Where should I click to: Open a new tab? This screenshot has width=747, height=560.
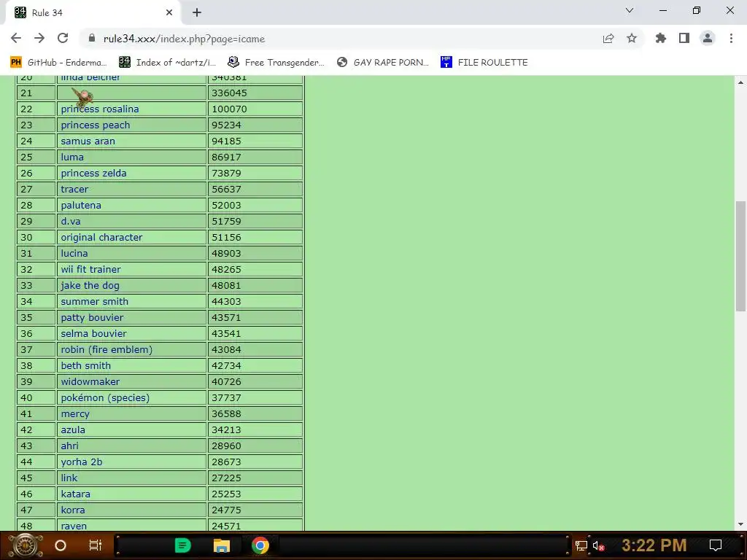point(197,12)
